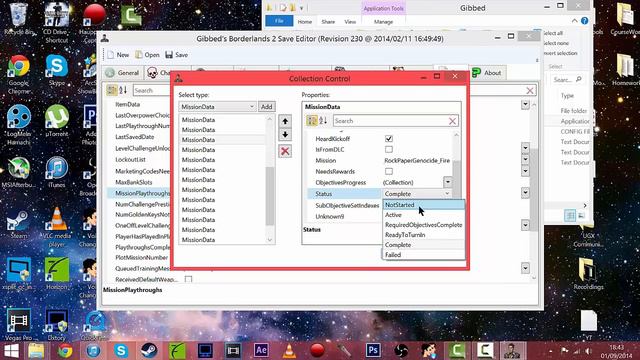Switch to the General tab
The image size is (640, 360).
[x=122, y=73]
